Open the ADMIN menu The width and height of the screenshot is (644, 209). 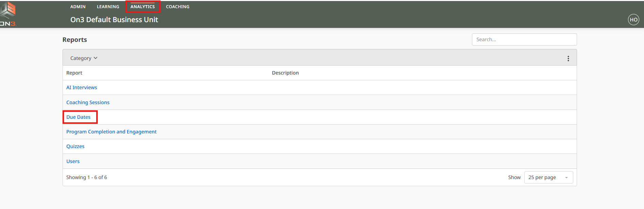coord(78,7)
